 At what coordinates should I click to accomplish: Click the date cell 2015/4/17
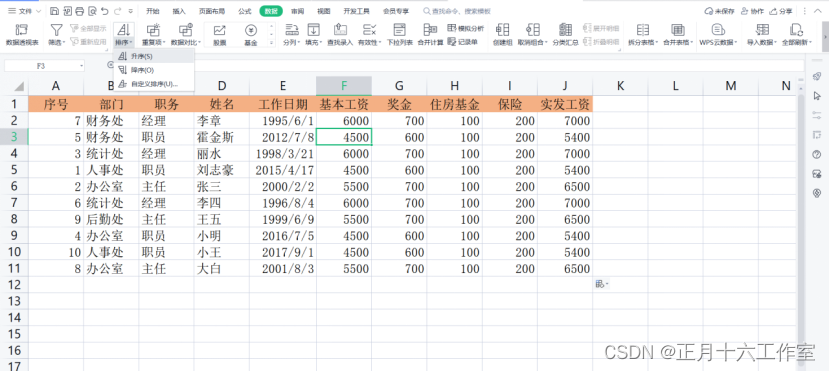283,170
